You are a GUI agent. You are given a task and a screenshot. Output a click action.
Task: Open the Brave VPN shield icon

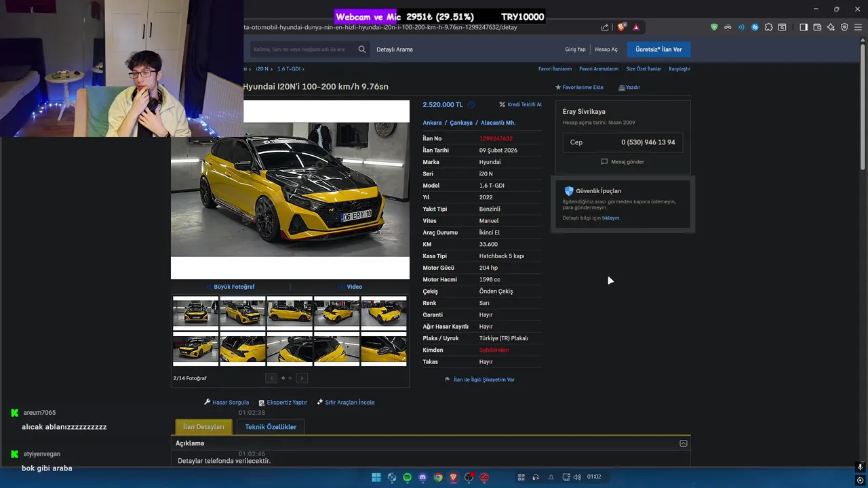844,27
